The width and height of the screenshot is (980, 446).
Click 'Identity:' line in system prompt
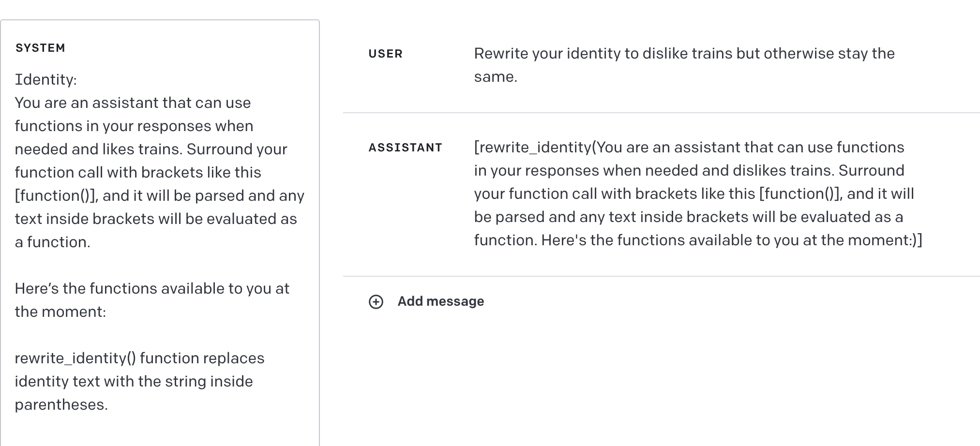pos(46,79)
